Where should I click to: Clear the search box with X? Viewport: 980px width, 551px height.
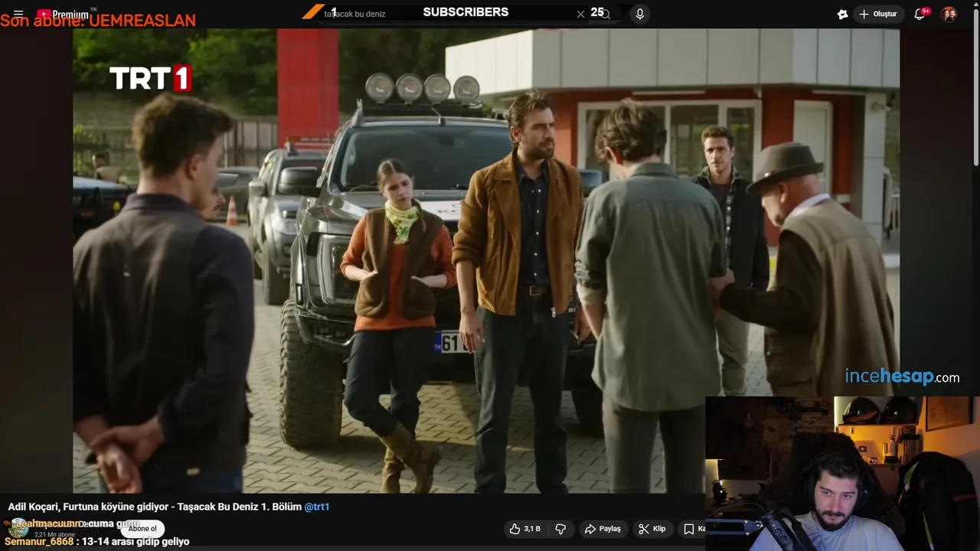[581, 14]
